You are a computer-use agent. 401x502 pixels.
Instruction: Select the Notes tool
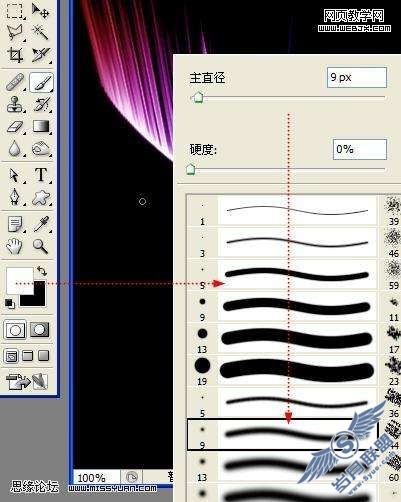pyautogui.click(x=15, y=224)
